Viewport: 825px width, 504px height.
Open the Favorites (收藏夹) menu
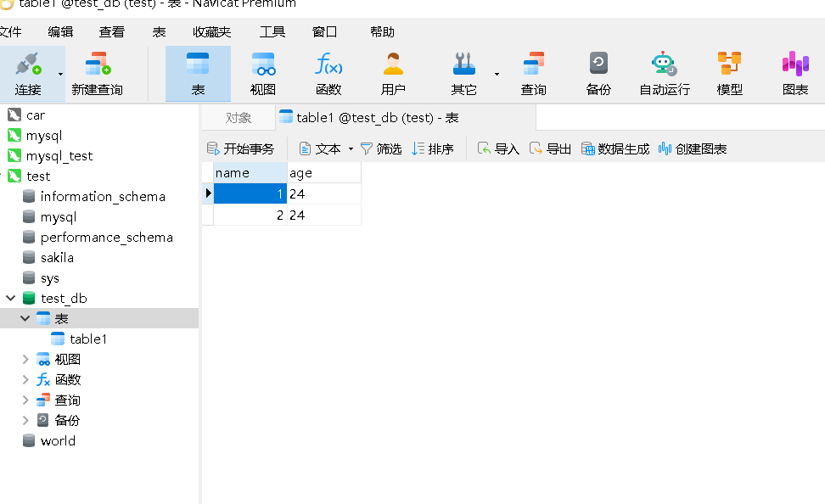pos(211,32)
